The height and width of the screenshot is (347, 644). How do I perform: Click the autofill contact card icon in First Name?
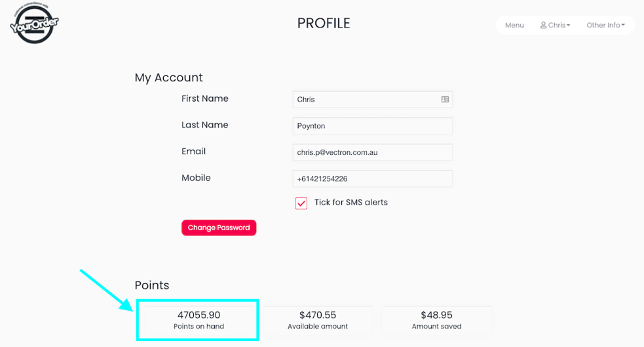[445, 100]
